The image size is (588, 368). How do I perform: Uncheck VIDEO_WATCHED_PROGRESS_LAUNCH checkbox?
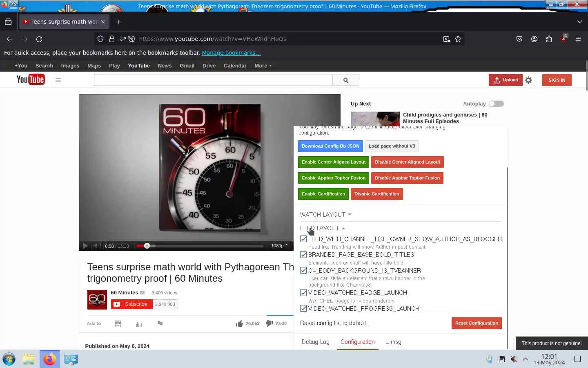pos(303,308)
